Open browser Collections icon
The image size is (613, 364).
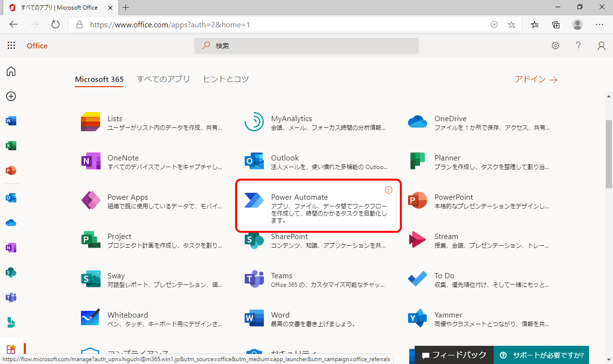pos(556,24)
